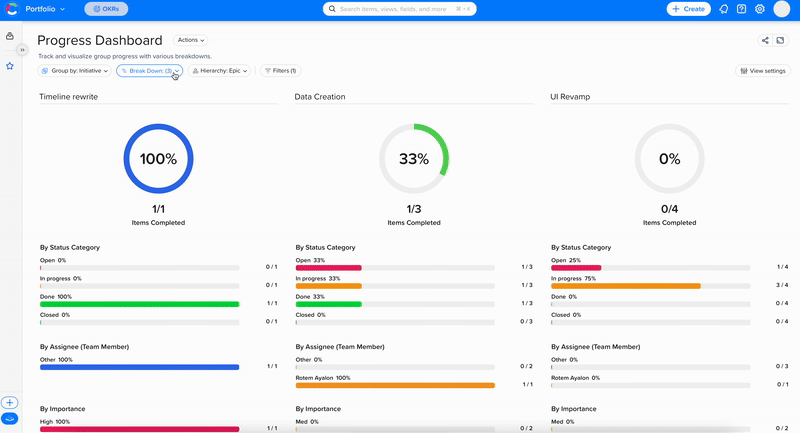Open the help question mark icon
This screenshot has height=433, width=800.
pos(741,9)
